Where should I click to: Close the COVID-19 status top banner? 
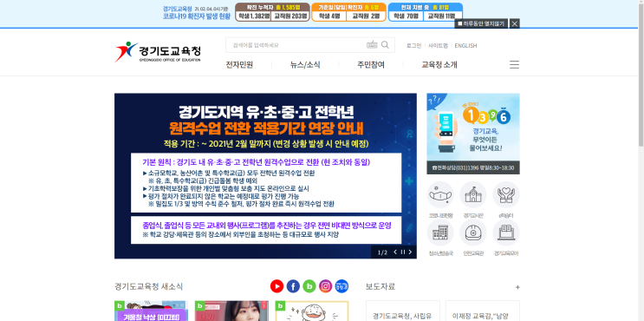pos(514,23)
